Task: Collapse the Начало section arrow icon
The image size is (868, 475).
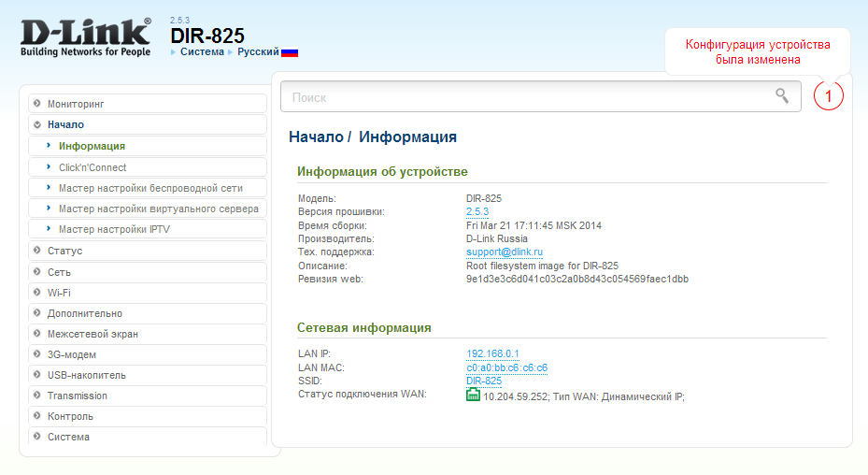Action: [x=37, y=124]
